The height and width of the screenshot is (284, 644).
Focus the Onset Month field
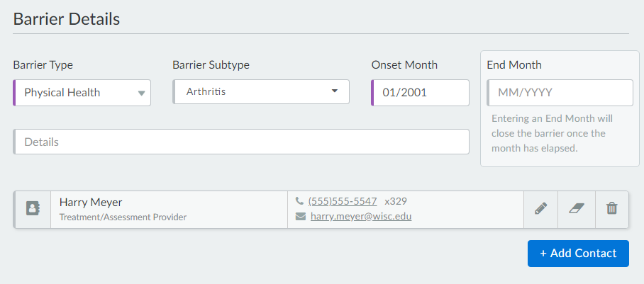point(421,93)
